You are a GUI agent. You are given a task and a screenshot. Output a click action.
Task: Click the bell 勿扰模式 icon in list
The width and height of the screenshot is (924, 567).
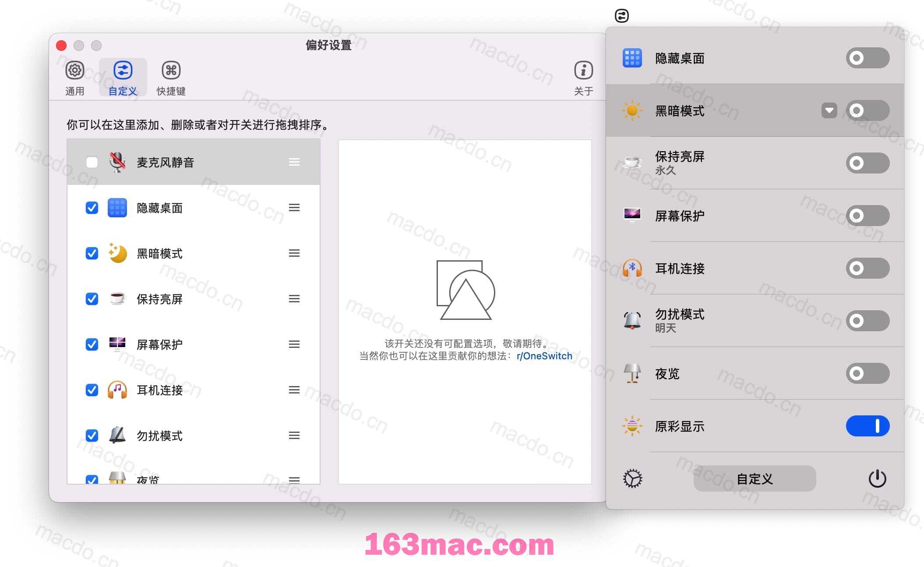[x=117, y=435]
